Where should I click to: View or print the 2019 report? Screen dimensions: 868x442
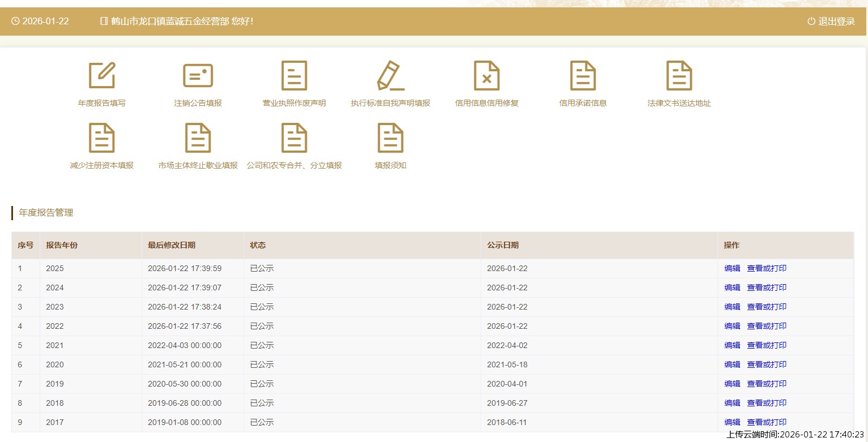point(766,384)
